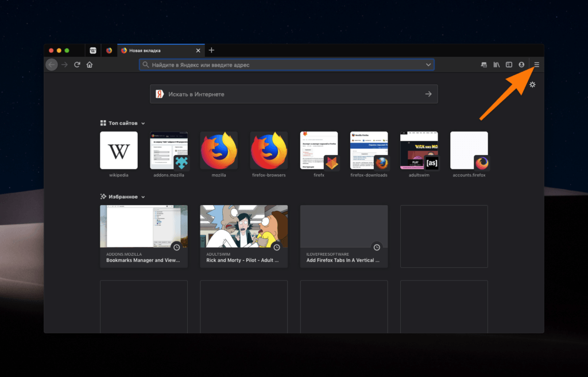Collapse the Топ сайтов section
Screen dimensions: 588x377
click(x=143, y=123)
